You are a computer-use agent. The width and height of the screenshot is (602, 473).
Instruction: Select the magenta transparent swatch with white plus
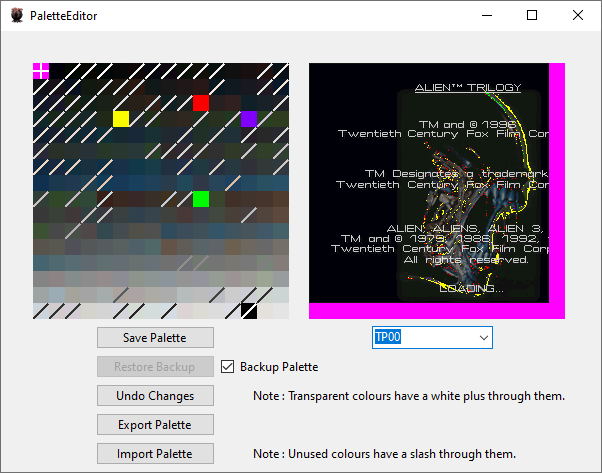tap(41, 71)
